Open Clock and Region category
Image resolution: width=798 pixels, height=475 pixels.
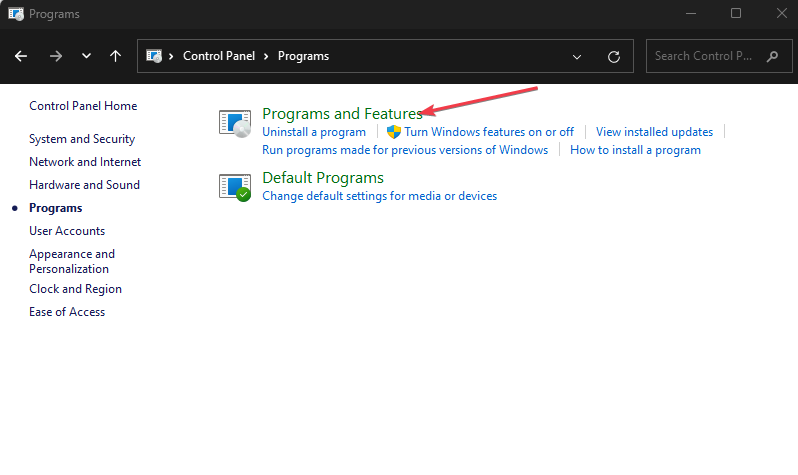click(75, 289)
